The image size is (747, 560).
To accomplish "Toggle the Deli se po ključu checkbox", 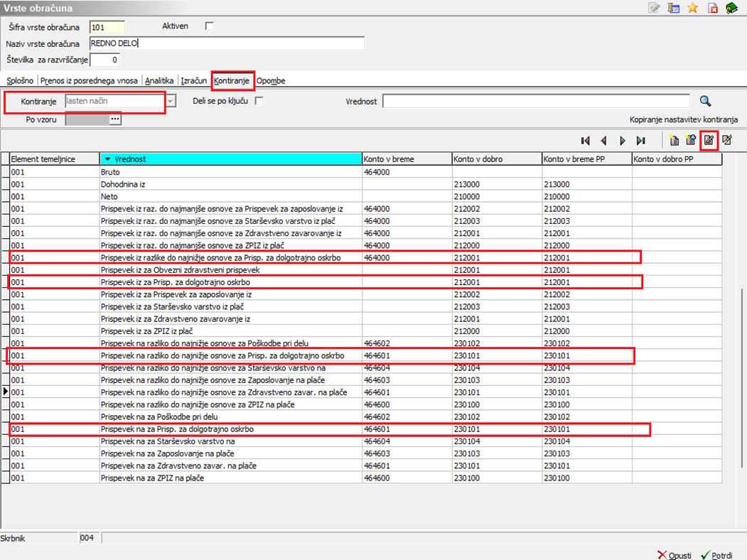I will click(259, 101).
